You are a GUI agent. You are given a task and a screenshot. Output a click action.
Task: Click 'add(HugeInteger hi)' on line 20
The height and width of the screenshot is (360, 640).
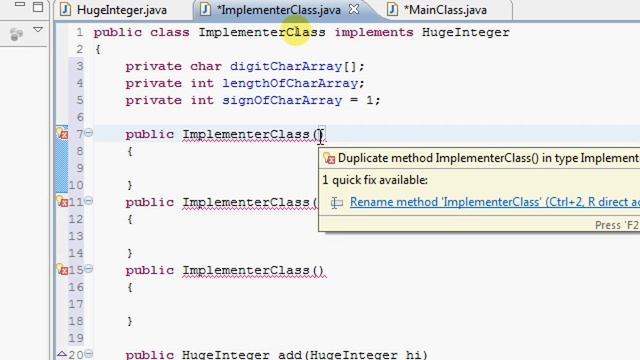tap(353, 355)
